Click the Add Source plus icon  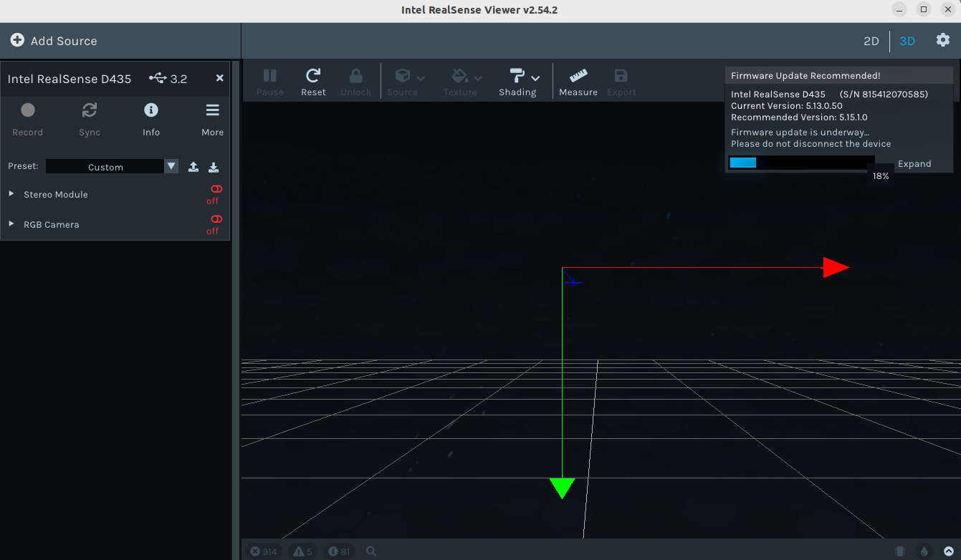pyautogui.click(x=17, y=40)
